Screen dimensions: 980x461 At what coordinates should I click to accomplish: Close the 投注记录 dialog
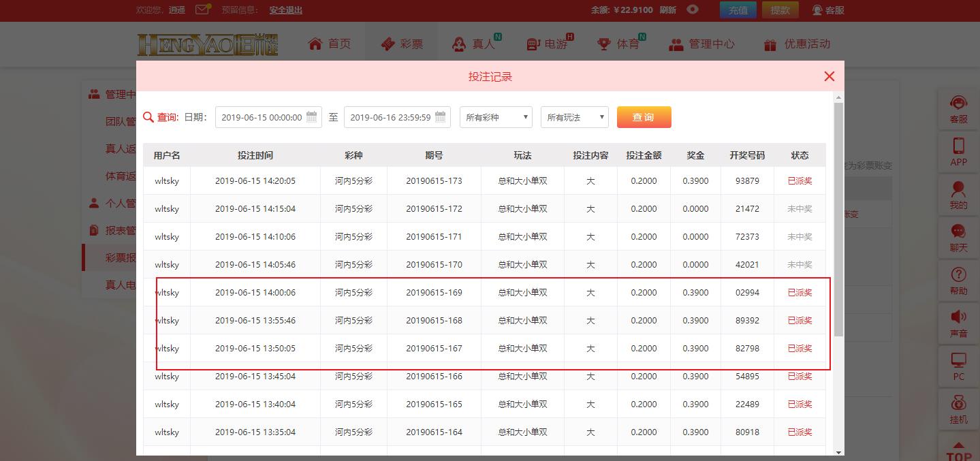[x=829, y=76]
